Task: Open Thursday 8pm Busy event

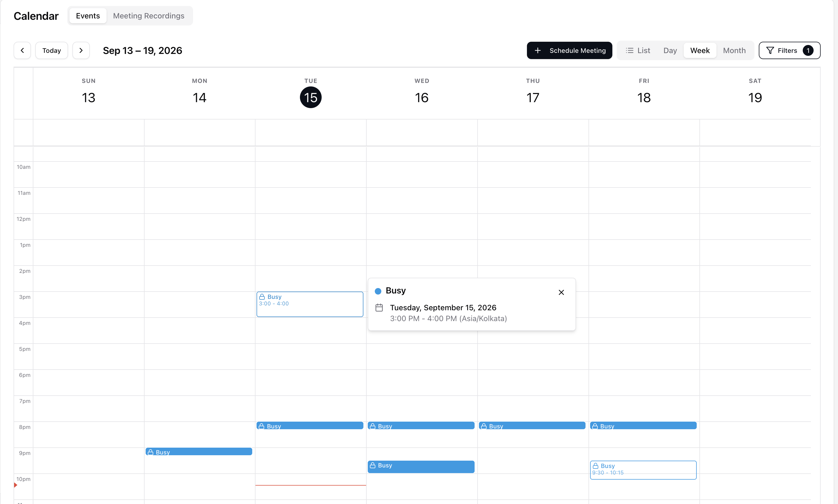Action: click(x=532, y=425)
